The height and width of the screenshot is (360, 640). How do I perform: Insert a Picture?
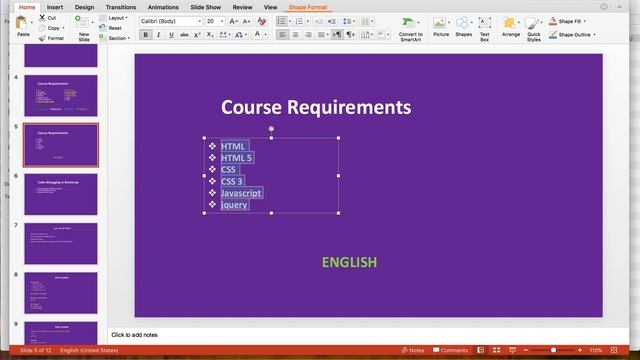[440, 27]
